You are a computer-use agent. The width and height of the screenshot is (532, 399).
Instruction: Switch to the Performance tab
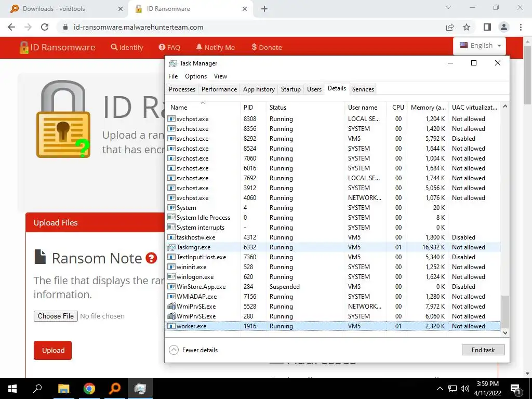click(x=219, y=89)
